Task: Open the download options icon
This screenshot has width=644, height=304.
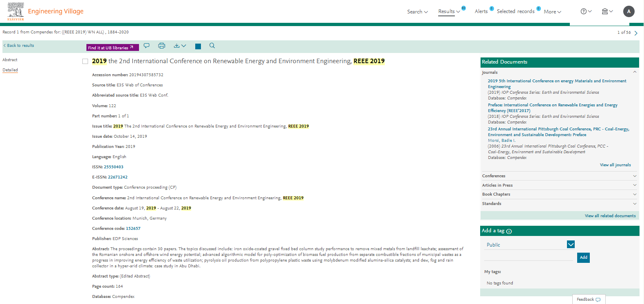Action: point(179,46)
